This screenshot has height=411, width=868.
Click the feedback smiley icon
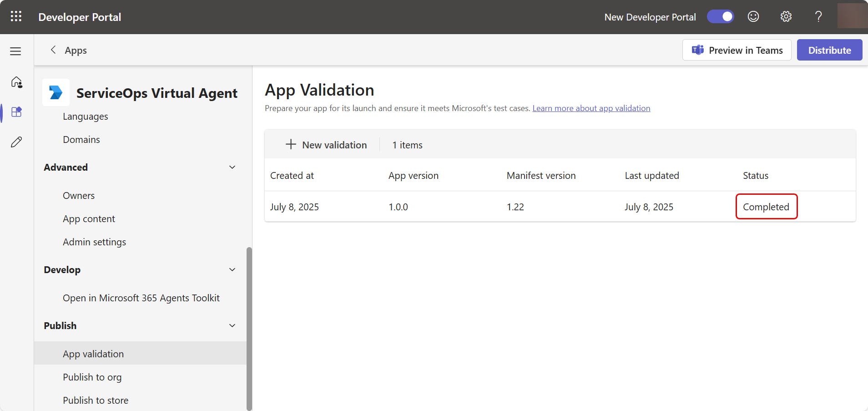(753, 17)
